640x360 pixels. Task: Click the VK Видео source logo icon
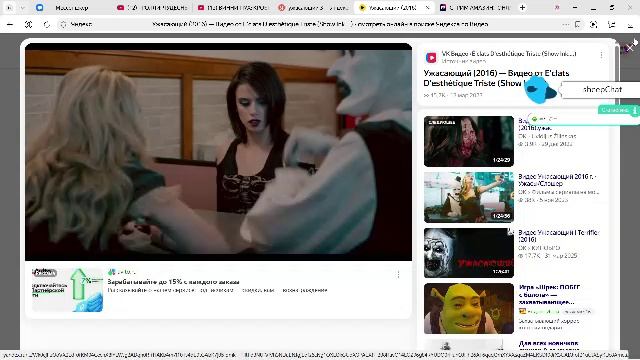tap(431, 58)
